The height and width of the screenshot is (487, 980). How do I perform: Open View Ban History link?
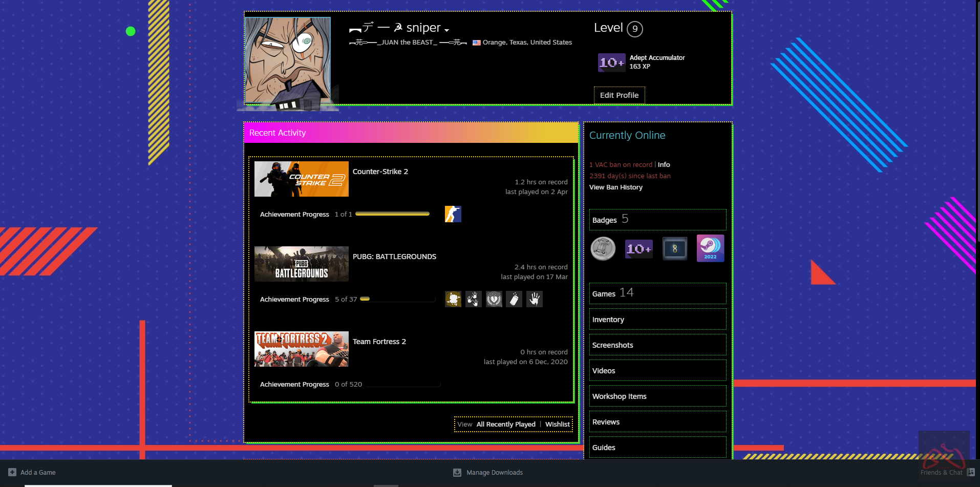pos(615,187)
